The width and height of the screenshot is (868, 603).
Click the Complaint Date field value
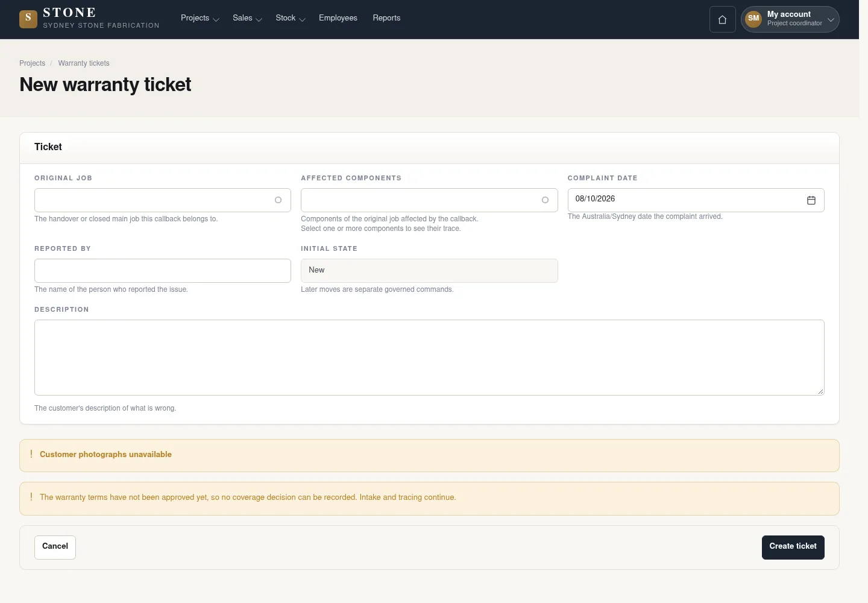pos(595,199)
